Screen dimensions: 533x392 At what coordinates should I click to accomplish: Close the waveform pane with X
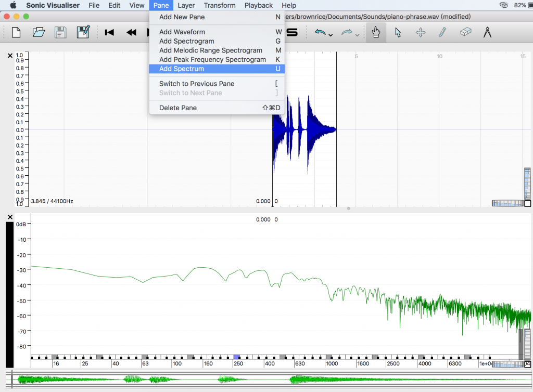click(x=10, y=56)
